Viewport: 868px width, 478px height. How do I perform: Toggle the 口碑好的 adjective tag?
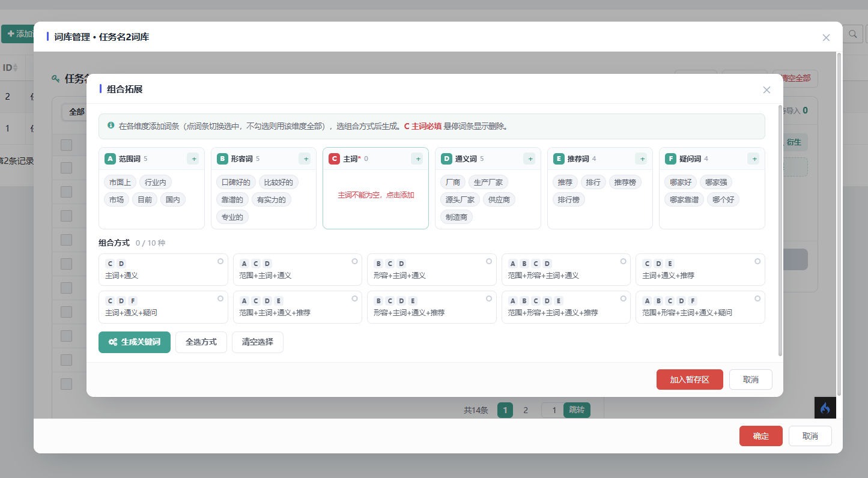point(236,182)
